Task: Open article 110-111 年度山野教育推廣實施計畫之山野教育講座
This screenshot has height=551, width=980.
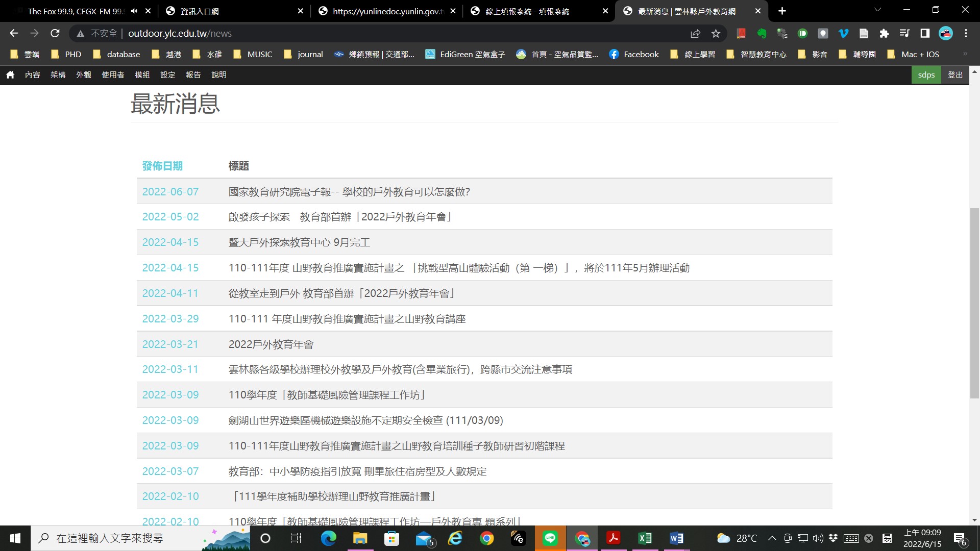Action: (x=347, y=319)
